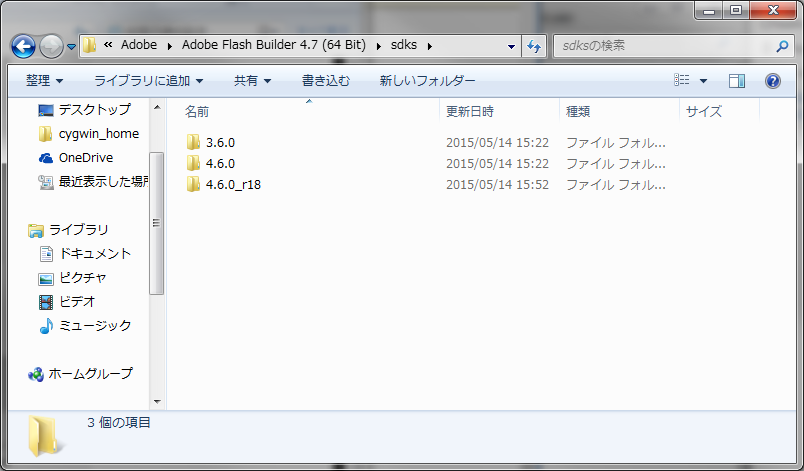Open ビデオ library
804x471 pixels.
(77, 301)
